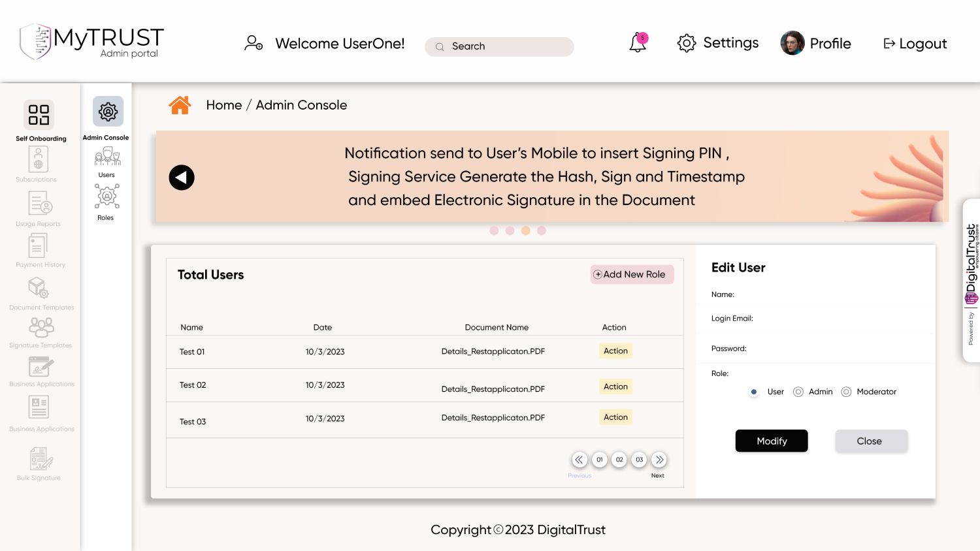Image resolution: width=980 pixels, height=551 pixels.
Task: Open Usage Reports in left sidebar
Action: [39, 204]
